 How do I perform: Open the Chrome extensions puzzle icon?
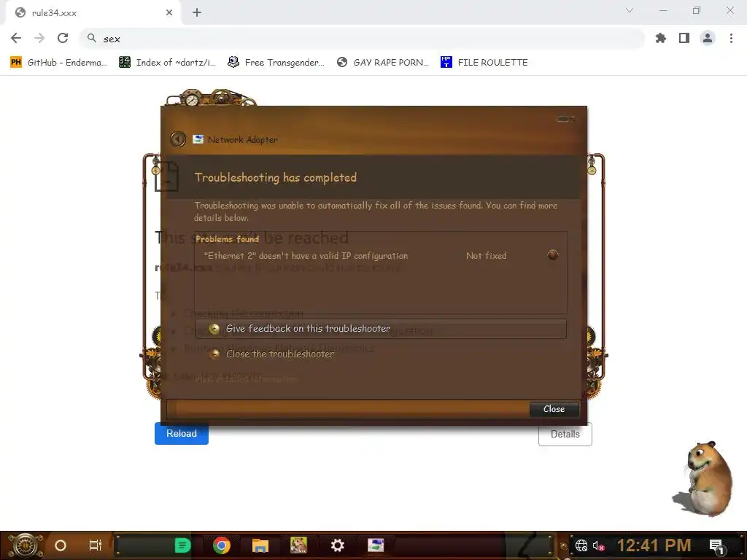[661, 38]
